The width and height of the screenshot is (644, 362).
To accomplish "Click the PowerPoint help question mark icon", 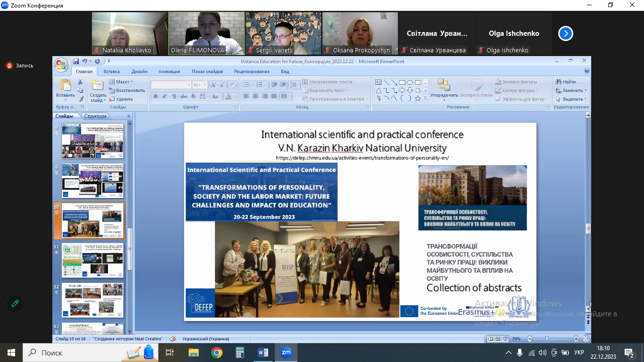I will (586, 71).
